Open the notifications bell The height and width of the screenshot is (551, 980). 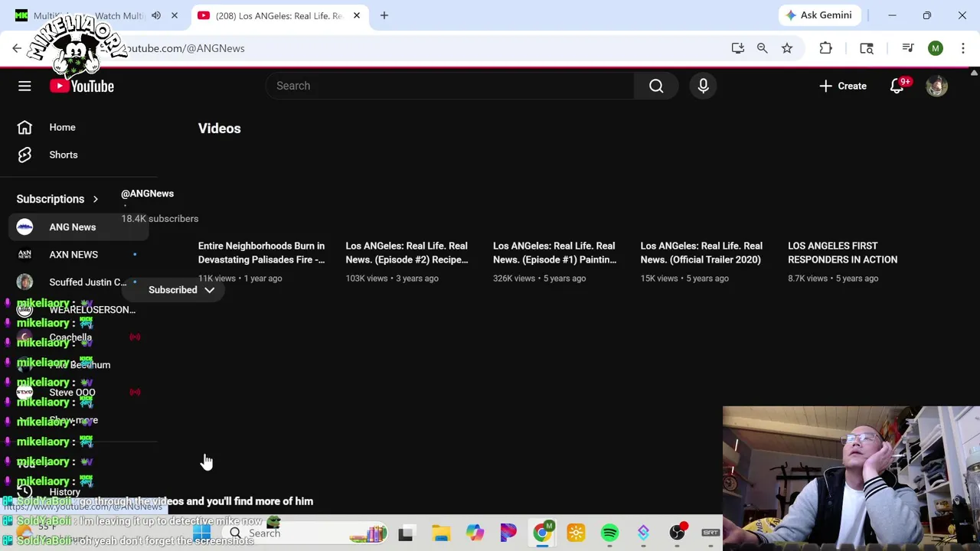click(897, 86)
